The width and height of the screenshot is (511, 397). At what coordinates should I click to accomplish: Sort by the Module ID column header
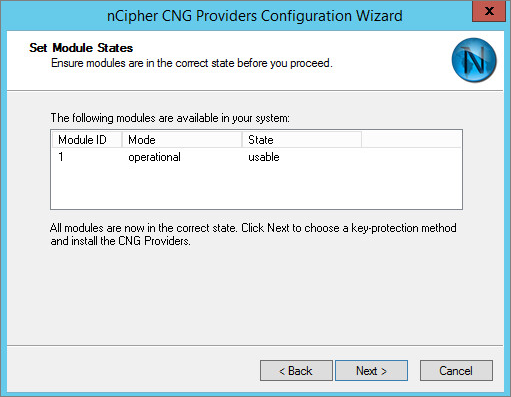pos(87,140)
